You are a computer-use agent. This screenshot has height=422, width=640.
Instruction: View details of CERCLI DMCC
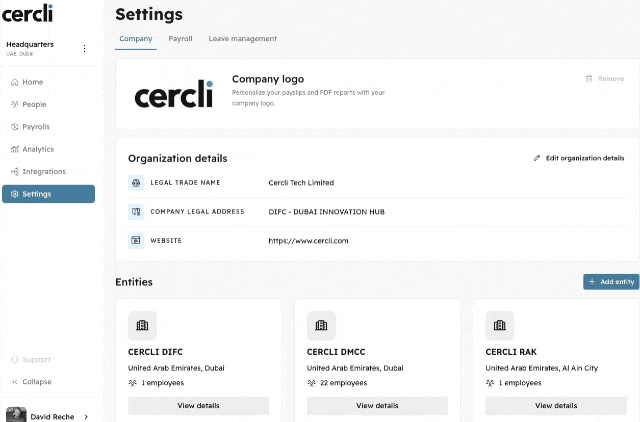click(x=377, y=406)
